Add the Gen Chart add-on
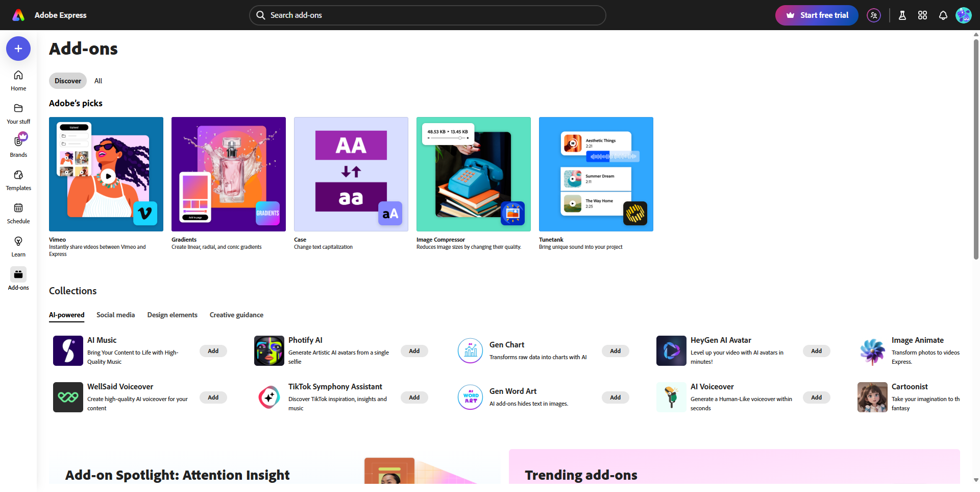Viewport: 980px width, 492px height. click(615, 351)
